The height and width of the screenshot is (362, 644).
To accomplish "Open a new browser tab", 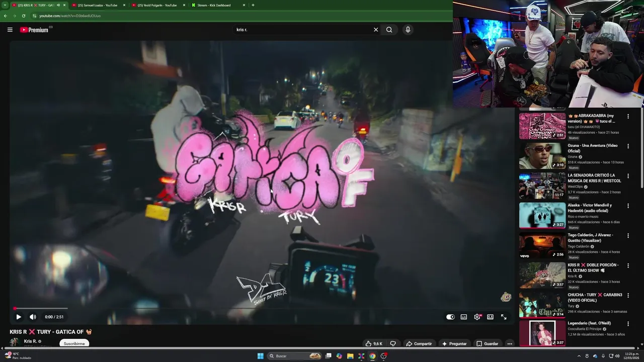I will click(253, 5).
